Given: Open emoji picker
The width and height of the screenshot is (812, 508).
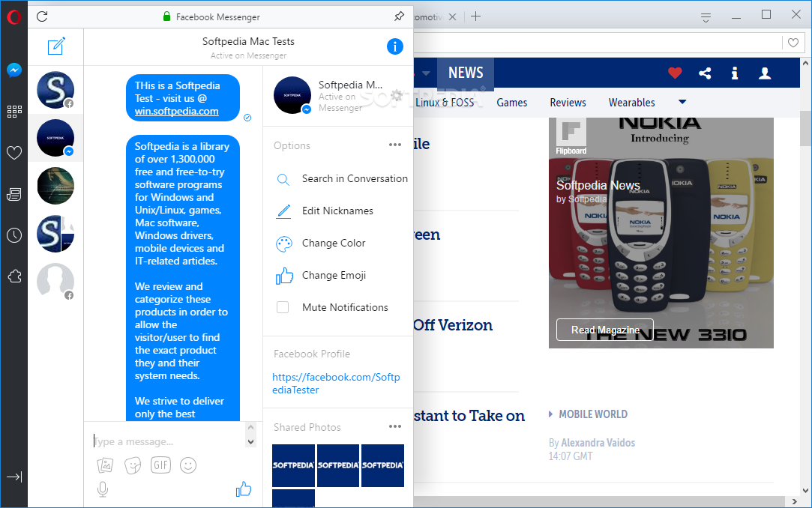Looking at the screenshot, I should tap(188, 465).
